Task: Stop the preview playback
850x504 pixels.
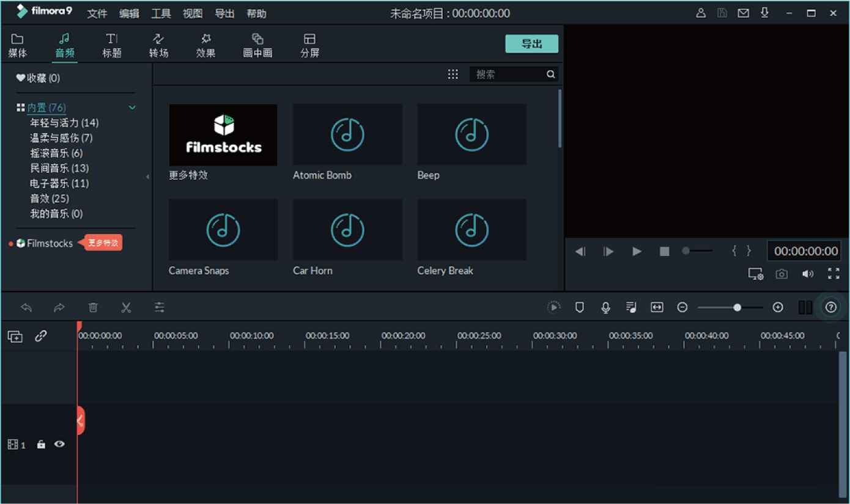Action: 664,251
